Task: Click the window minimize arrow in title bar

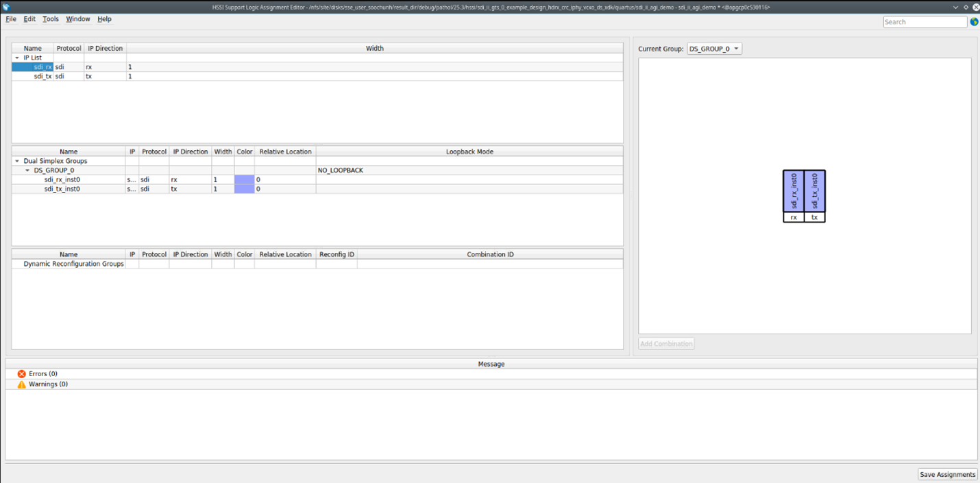Action: pos(956,7)
